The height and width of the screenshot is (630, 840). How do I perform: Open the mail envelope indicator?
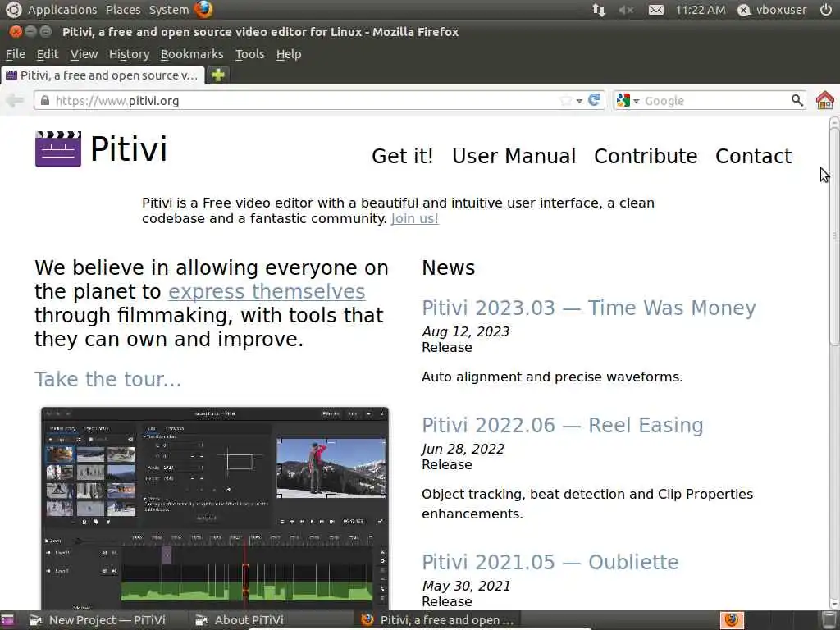pos(655,10)
